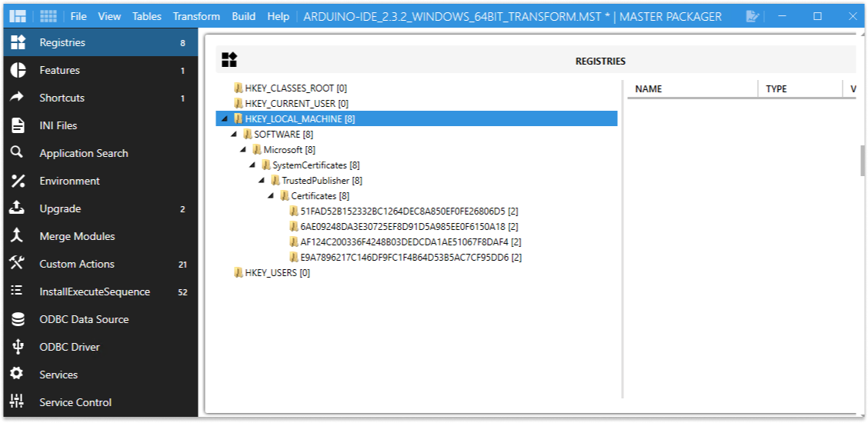Open Services section
868x423 pixels.
click(100, 375)
